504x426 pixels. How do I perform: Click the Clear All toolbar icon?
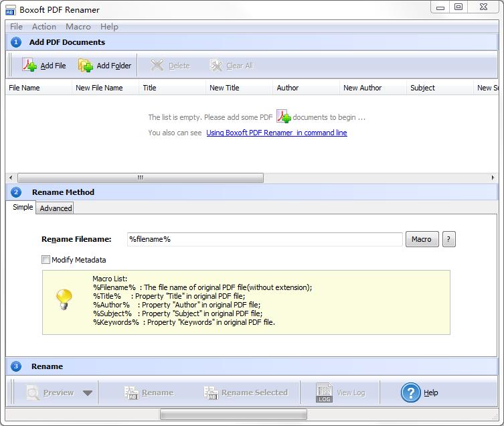point(216,66)
